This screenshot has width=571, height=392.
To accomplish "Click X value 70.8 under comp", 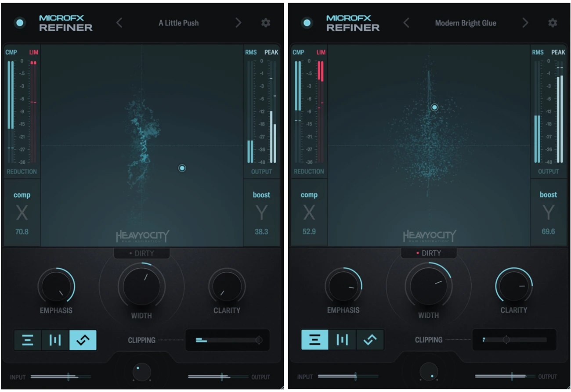I will coord(22,231).
